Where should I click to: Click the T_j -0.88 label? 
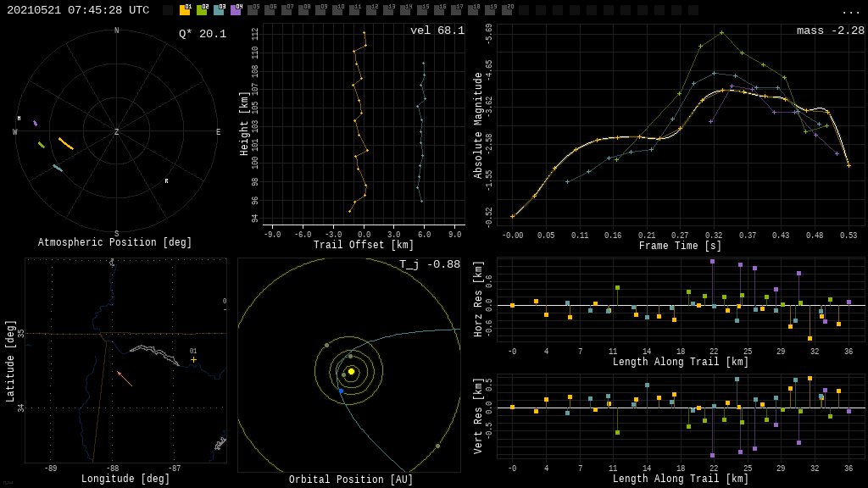point(430,264)
